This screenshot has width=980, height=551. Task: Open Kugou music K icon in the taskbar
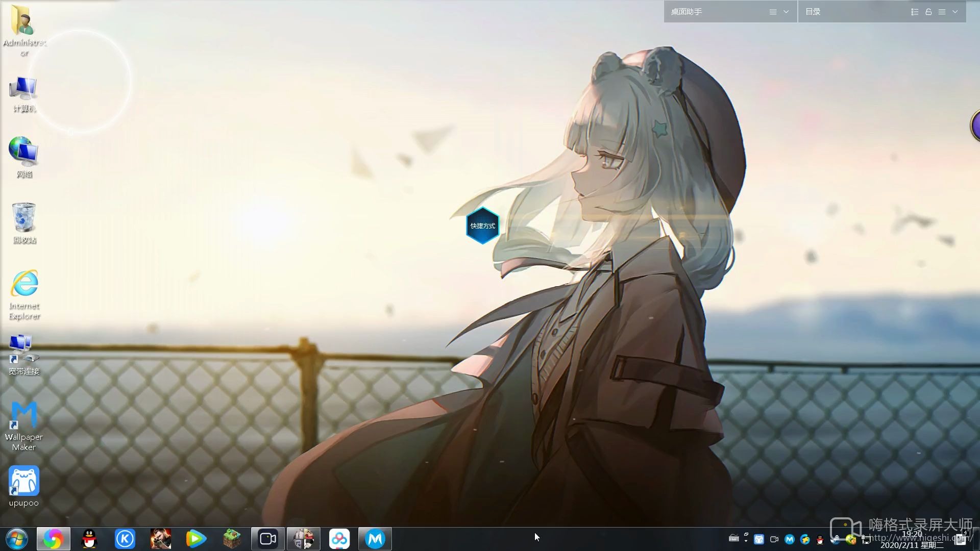(125, 539)
